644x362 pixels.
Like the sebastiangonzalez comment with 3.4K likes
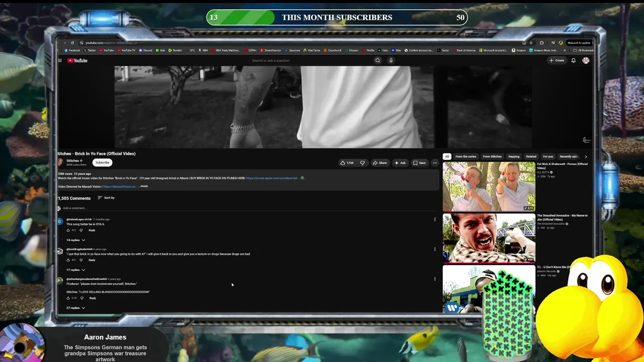[68, 298]
